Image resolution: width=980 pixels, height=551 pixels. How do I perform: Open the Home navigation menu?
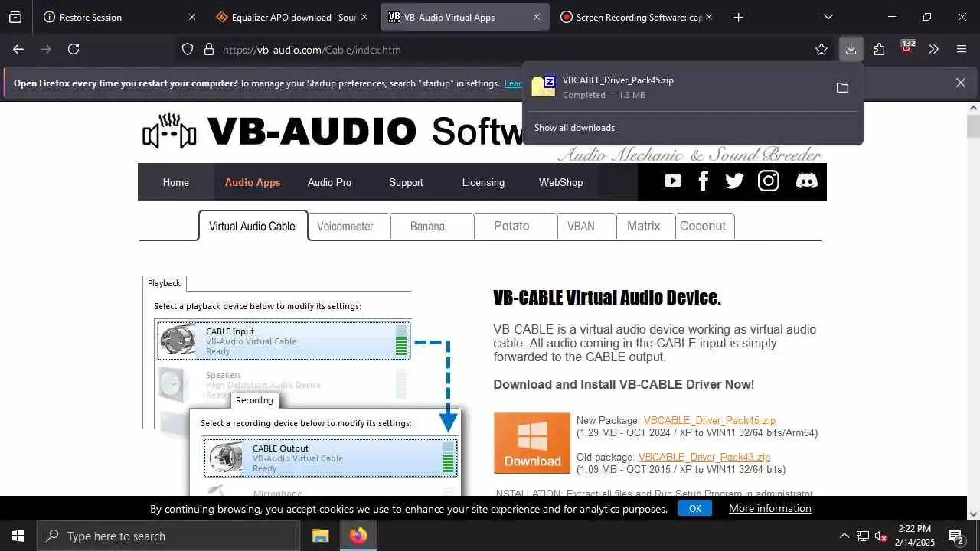(175, 182)
